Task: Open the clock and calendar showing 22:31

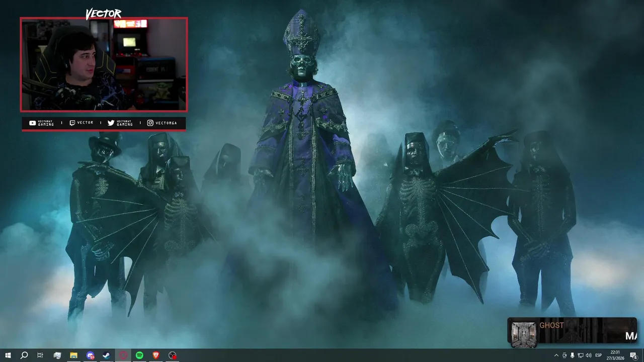Action: click(615, 355)
